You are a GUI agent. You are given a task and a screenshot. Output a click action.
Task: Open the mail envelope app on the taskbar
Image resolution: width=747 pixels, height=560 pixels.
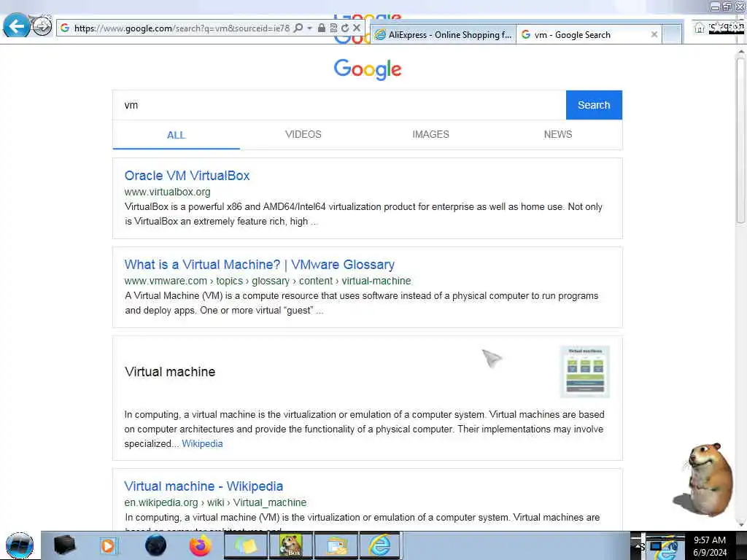click(x=336, y=545)
